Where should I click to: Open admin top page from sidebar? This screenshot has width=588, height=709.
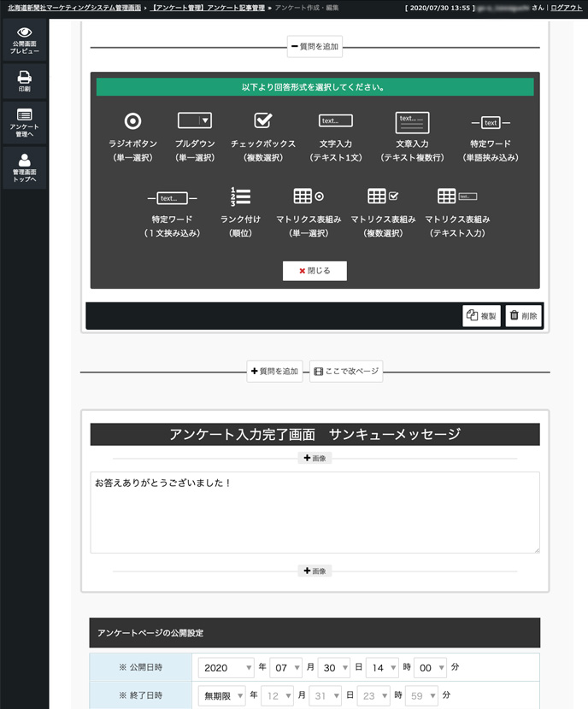25,167
